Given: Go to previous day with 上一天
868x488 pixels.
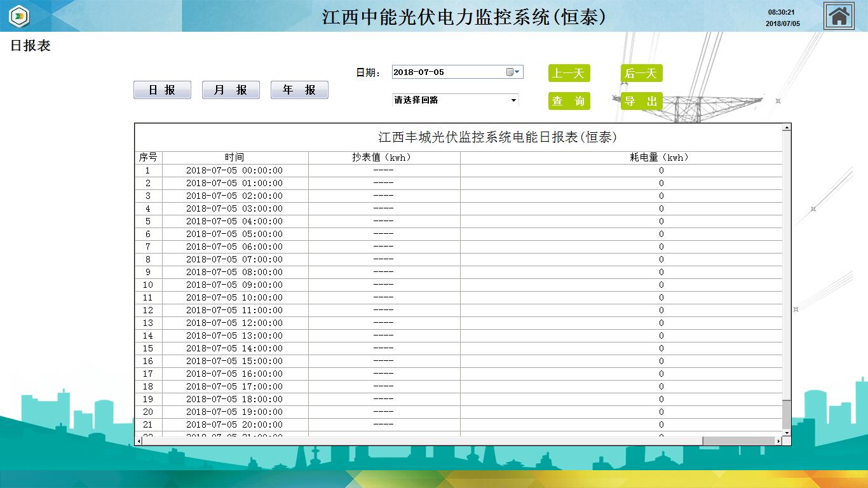Looking at the screenshot, I should (569, 73).
